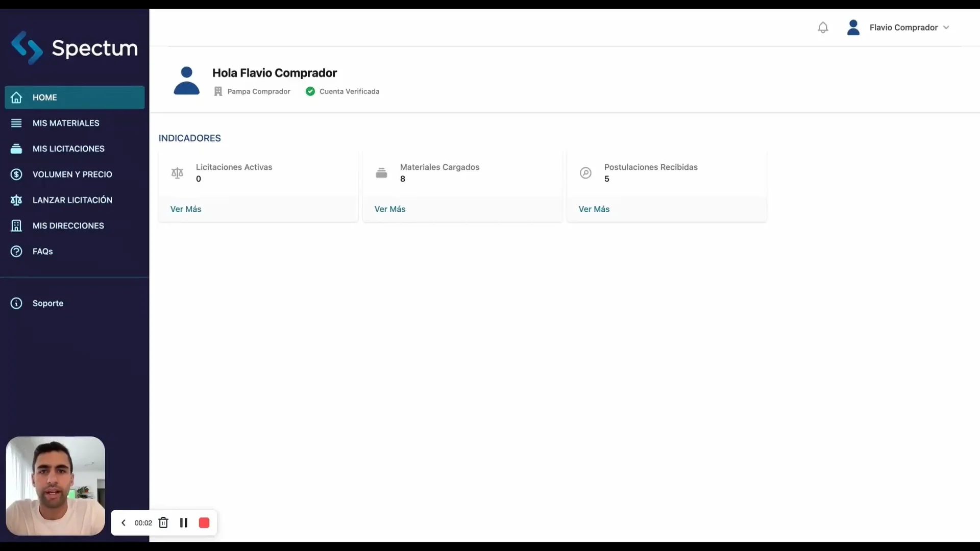Click the Cuenta Verificada green check badge

click(x=310, y=91)
